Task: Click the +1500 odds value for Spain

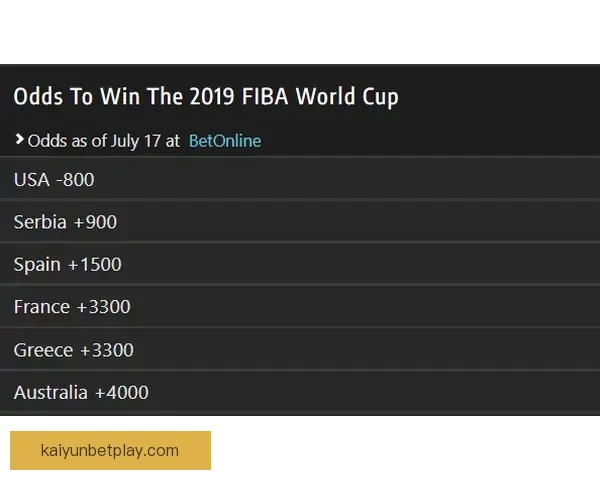Action: coord(95,265)
